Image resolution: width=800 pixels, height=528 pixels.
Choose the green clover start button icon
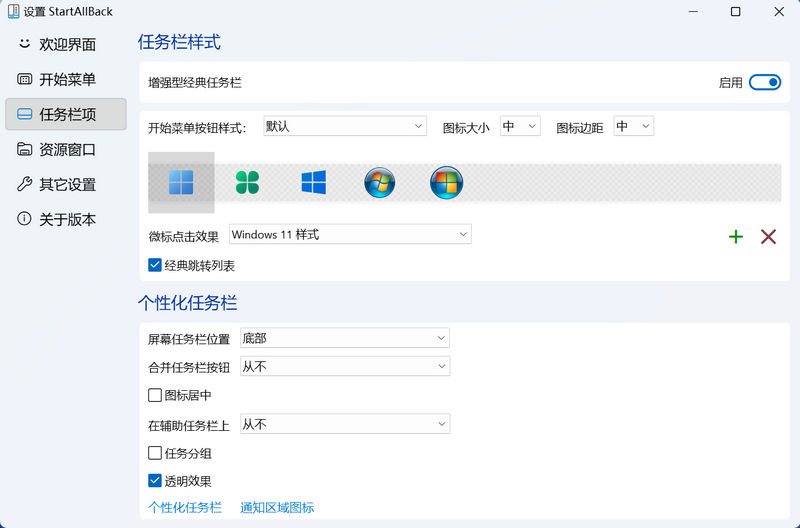coord(247,182)
